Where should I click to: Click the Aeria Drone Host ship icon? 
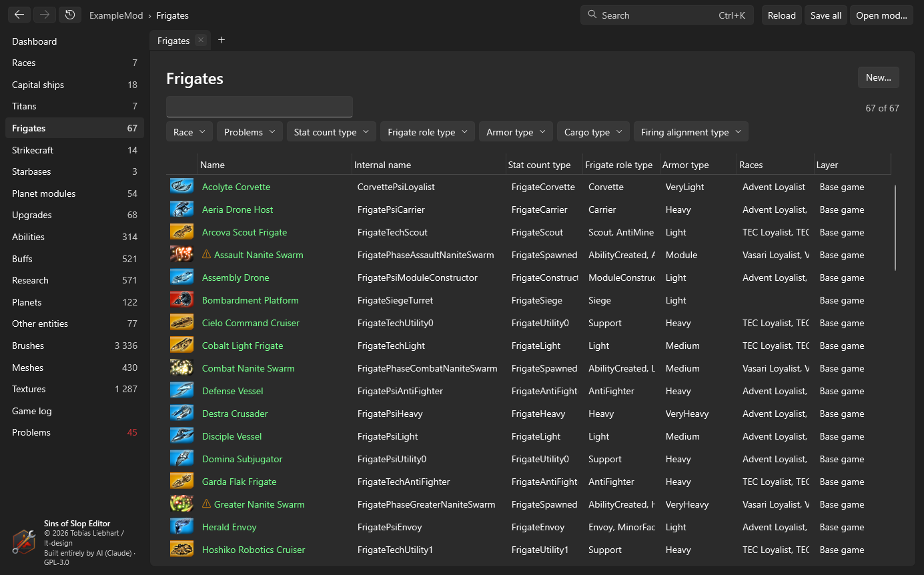coord(181,209)
